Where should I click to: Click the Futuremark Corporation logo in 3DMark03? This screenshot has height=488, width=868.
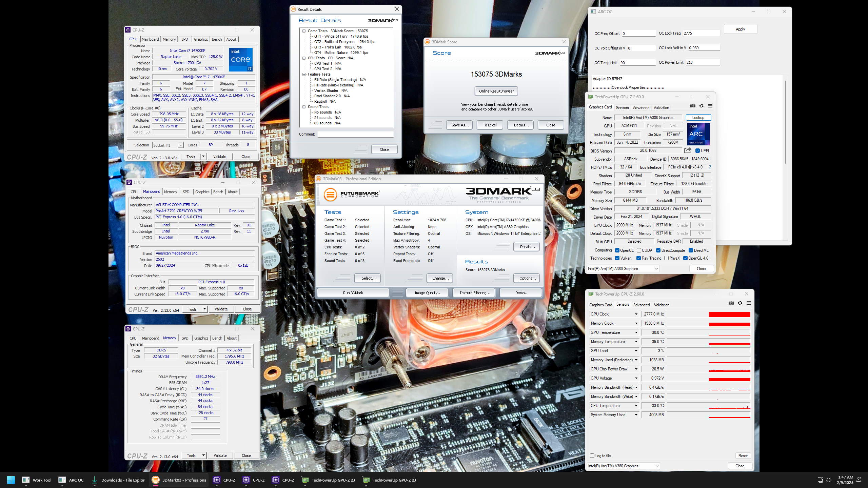(x=351, y=195)
